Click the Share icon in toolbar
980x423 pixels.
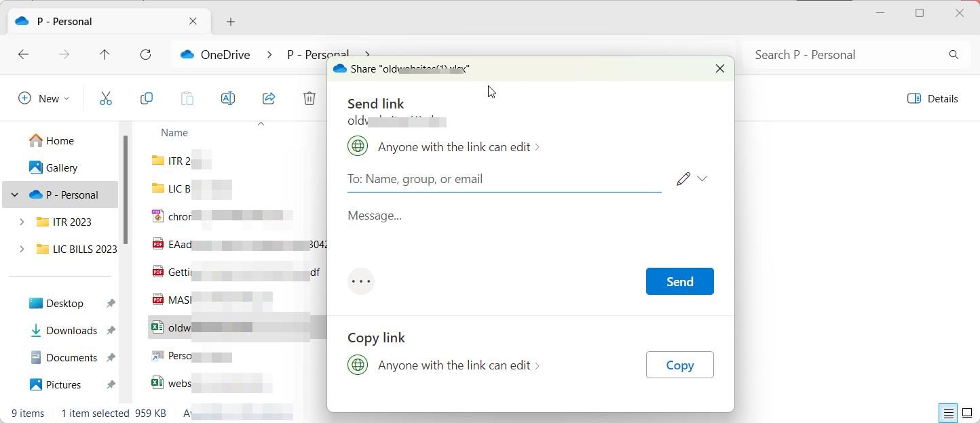click(269, 98)
